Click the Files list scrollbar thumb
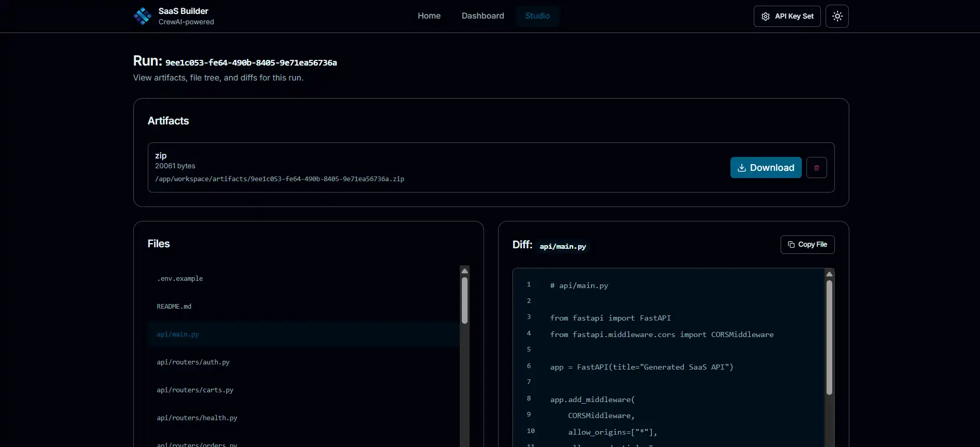The height and width of the screenshot is (447, 980). point(464,300)
